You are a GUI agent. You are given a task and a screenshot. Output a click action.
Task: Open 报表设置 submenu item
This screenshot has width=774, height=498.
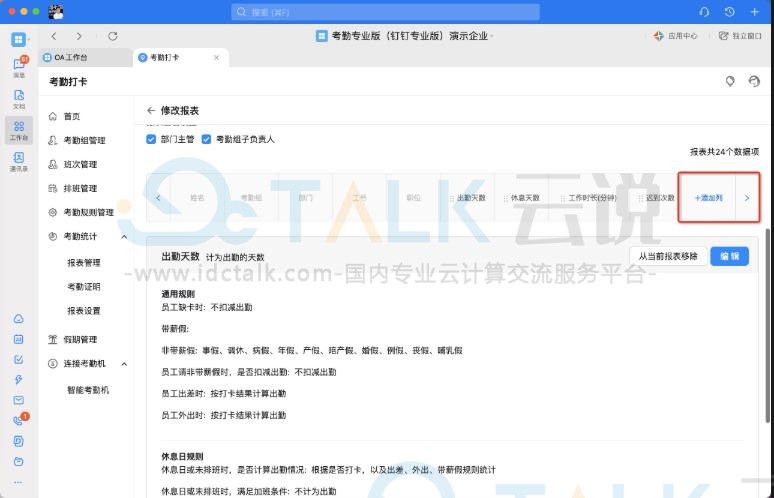(84, 311)
